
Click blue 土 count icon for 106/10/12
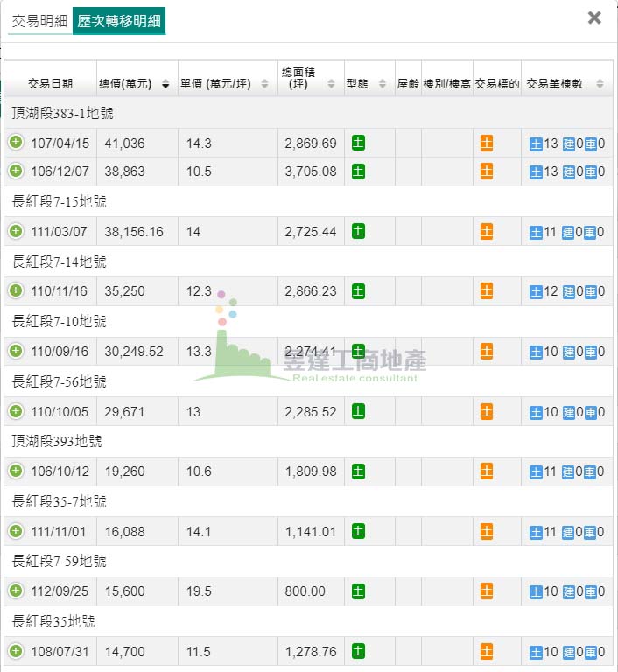536,472
